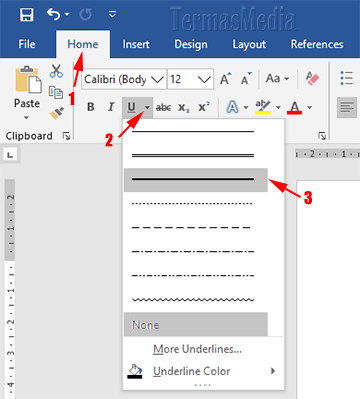Open the Clipboard dialog launcher
This screenshot has height=399, width=360.
(x=67, y=136)
